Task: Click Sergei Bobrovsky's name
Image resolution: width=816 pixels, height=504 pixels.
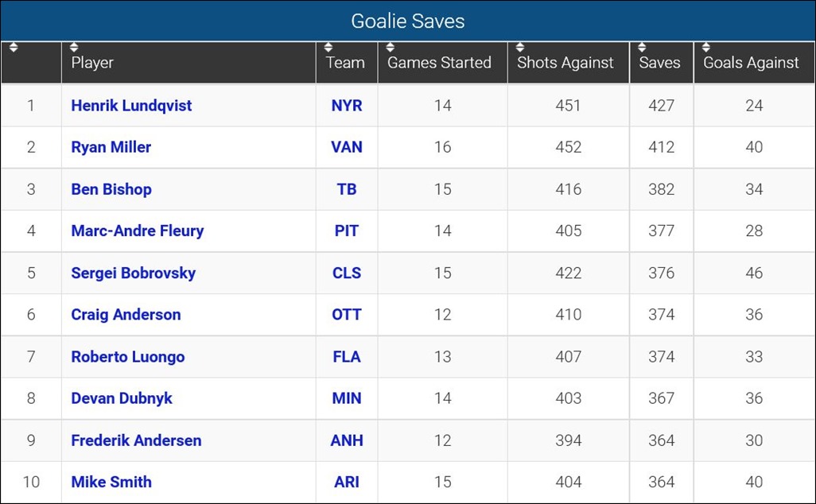Action: coord(131,272)
